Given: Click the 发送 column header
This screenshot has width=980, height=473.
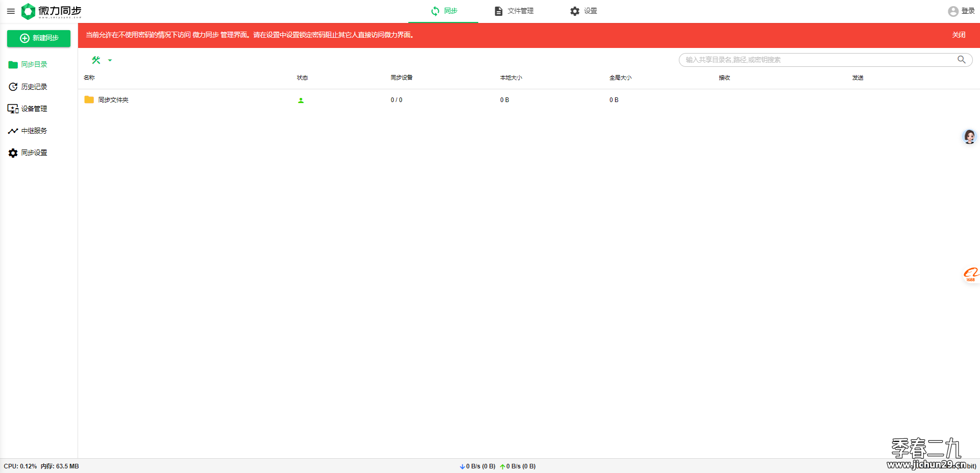Looking at the screenshot, I should (858, 78).
